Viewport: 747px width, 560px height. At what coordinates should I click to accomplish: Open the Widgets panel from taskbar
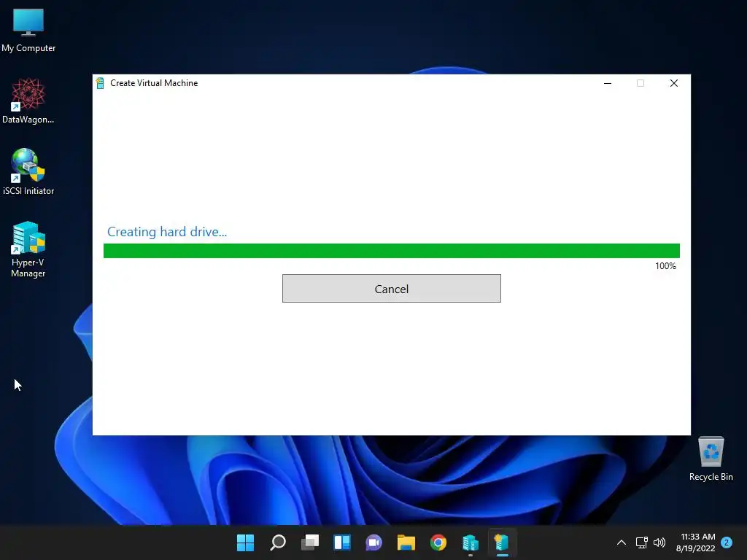coord(342,542)
